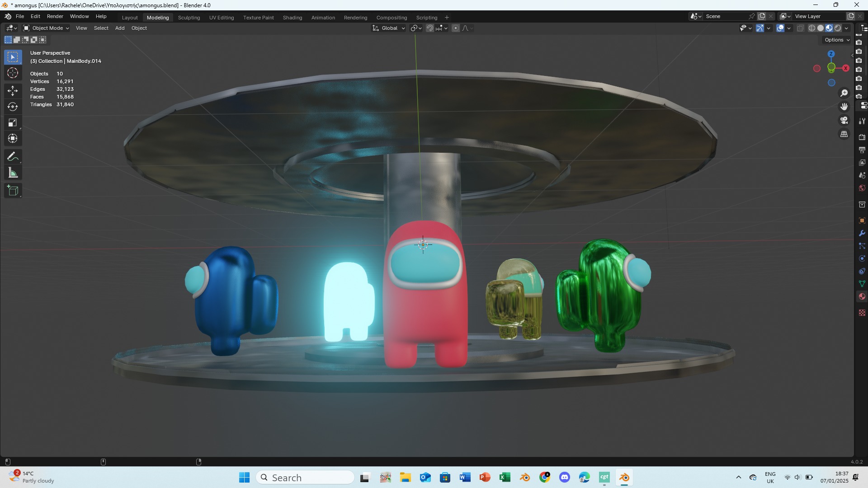This screenshot has width=868, height=488.
Task: Pin the Scene with the pin icon
Action: 752,16
